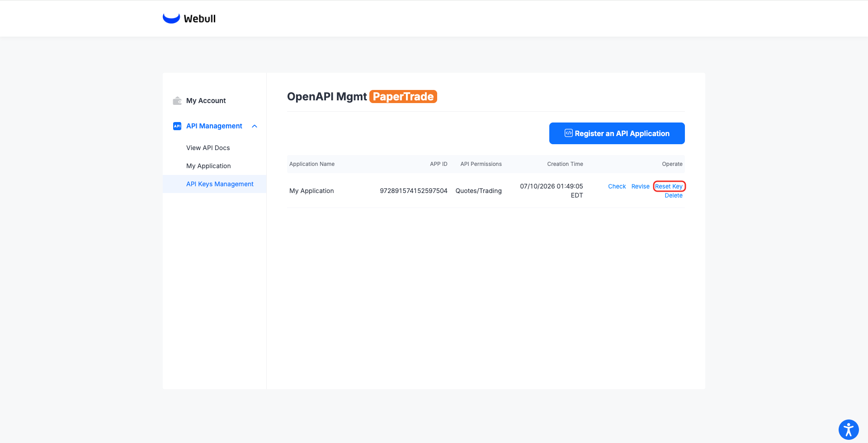The height and width of the screenshot is (443, 868).
Task: Click the My Account wallet icon
Action: [177, 100]
